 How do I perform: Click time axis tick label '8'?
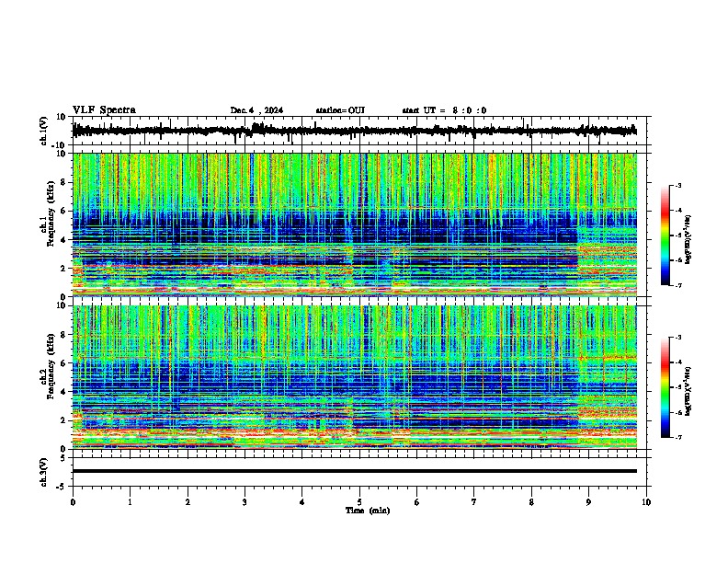[x=531, y=502]
